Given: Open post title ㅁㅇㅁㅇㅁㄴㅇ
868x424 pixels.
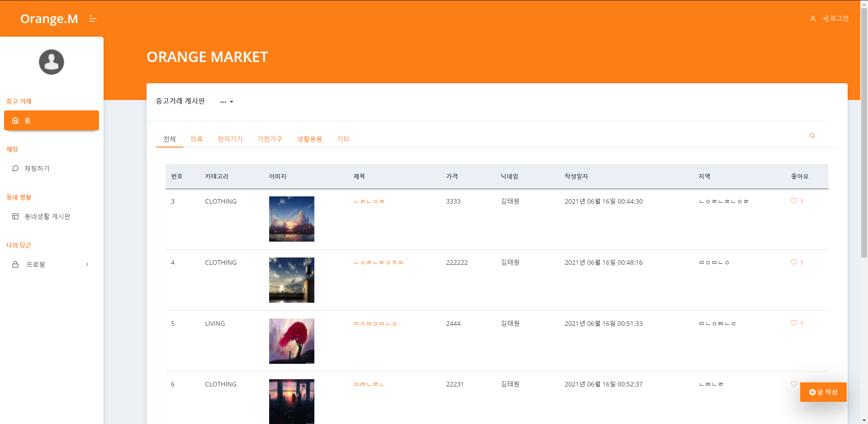Looking at the screenshot, I should click(375, 324).
